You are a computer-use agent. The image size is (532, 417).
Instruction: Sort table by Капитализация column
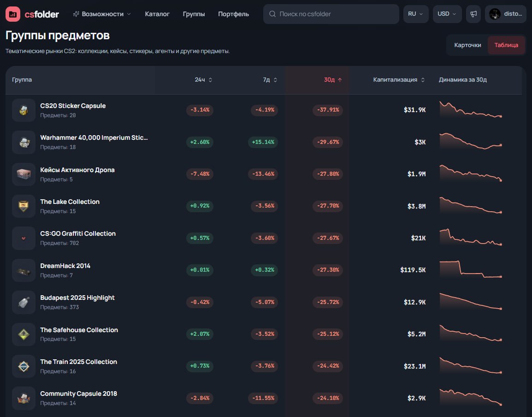(399, 80)
